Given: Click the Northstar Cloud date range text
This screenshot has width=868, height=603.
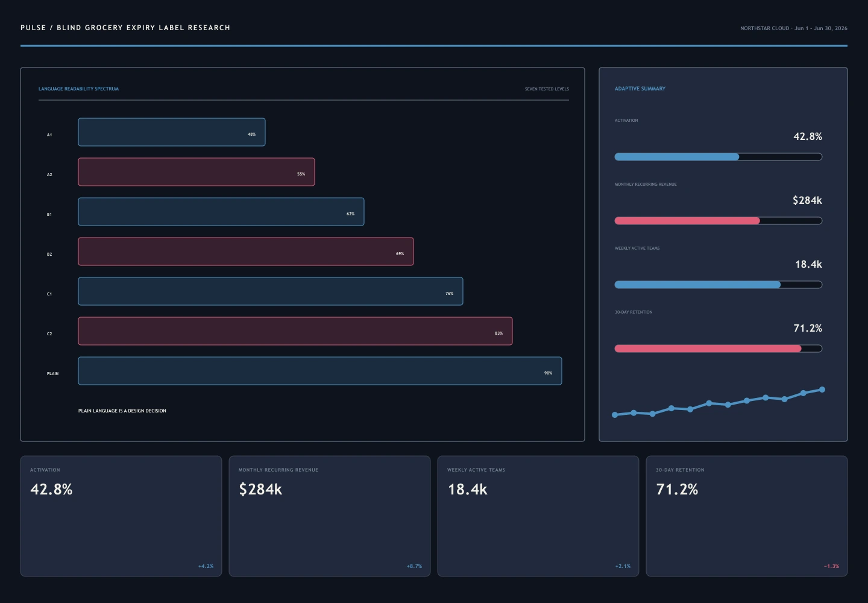Looking at the screenshot, I should tap(794, 28).
